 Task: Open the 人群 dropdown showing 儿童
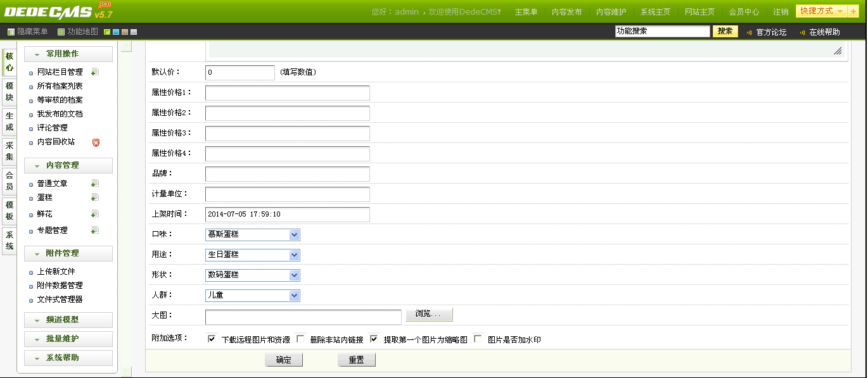(x=252, y=296)
